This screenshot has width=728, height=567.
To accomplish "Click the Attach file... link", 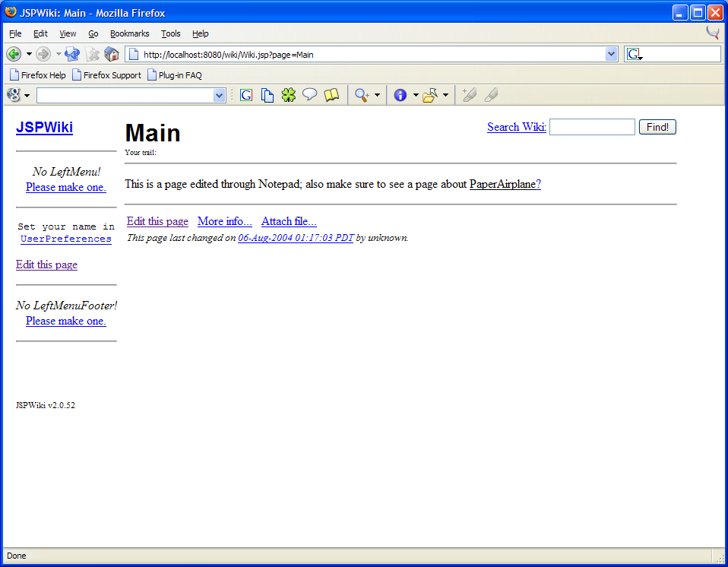I will [x=289, y=221].
